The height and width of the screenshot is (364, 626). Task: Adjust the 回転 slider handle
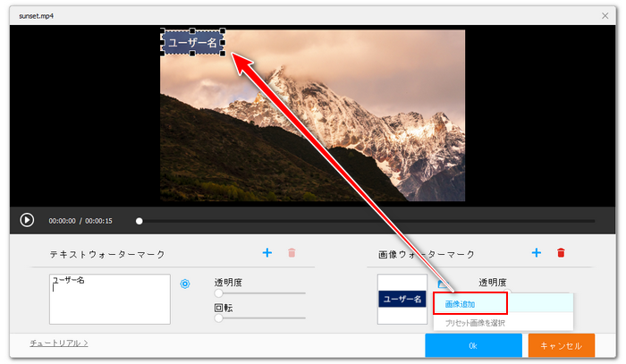click(x=218, y=318)
